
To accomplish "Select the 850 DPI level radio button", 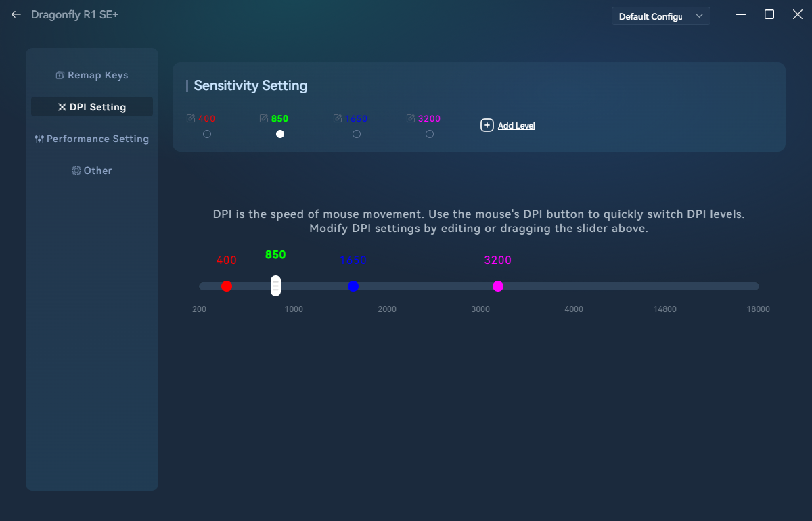I will pyautogui.click(x=280, y=134).
